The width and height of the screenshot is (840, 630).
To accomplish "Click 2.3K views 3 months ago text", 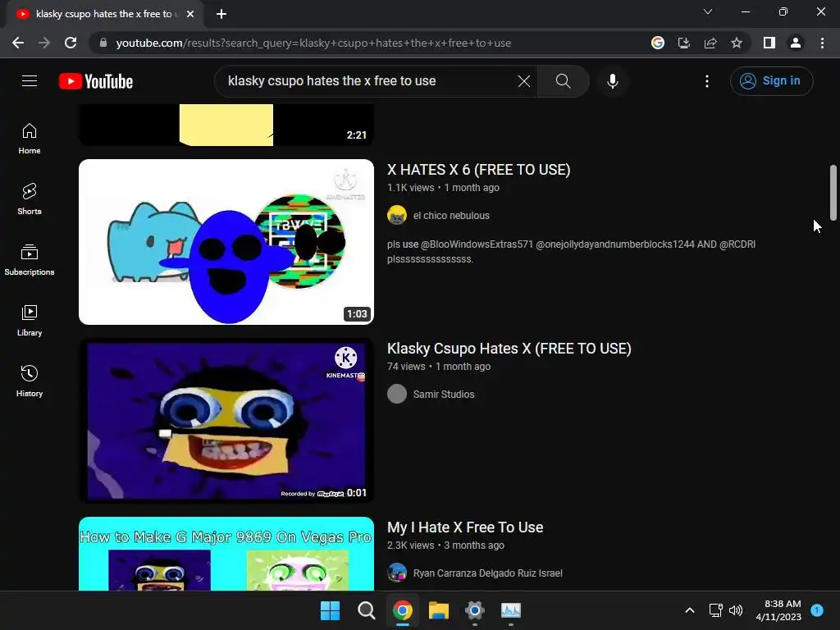I will [x=445, y=546].
